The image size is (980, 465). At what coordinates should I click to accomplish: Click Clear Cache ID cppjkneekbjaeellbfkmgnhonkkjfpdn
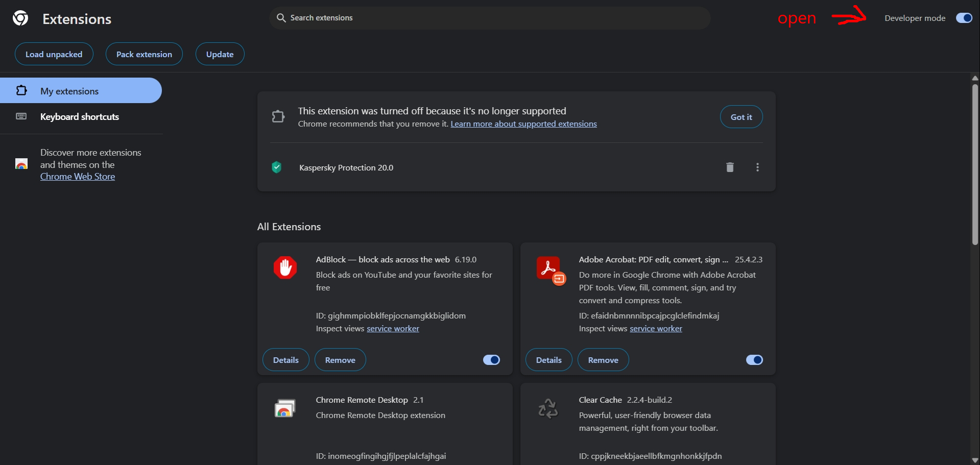[650, 456]
